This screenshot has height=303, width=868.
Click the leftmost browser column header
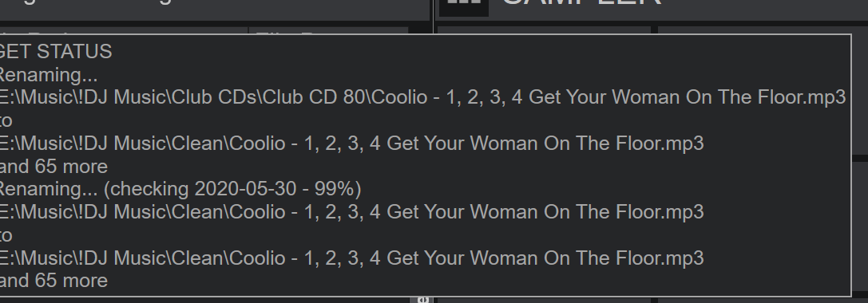(x=124, y=30)
